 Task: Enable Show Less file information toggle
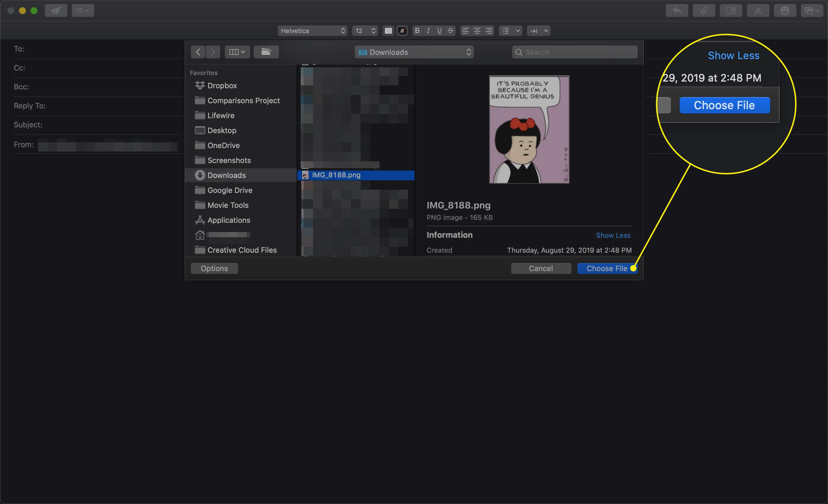[613, 235]
